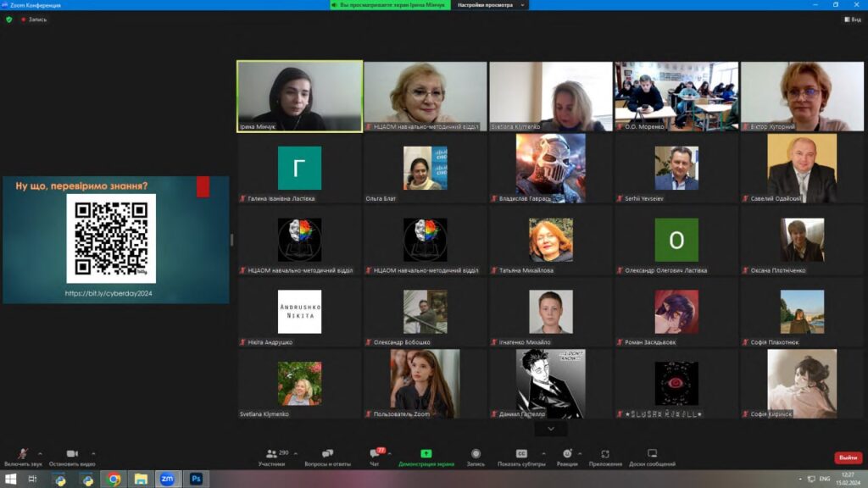Expand video options arrow beside Остановить видео
This screenshot has width=868, height=488.
click(x=93, y=453)
